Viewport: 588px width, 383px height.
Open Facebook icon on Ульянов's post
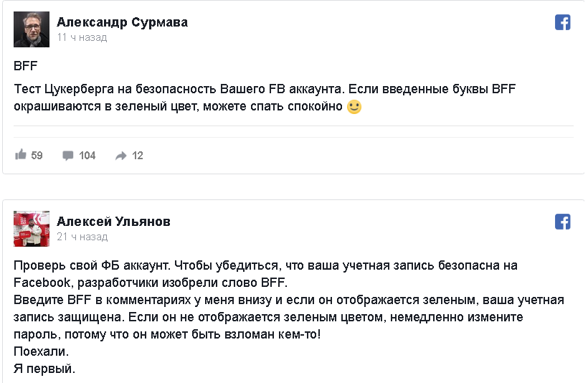(x=563, y=222)
